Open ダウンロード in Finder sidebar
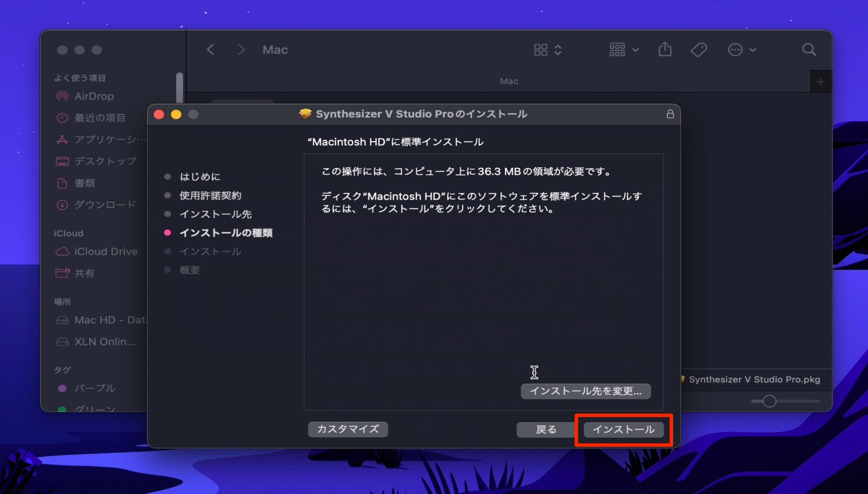 pos(105,205)
